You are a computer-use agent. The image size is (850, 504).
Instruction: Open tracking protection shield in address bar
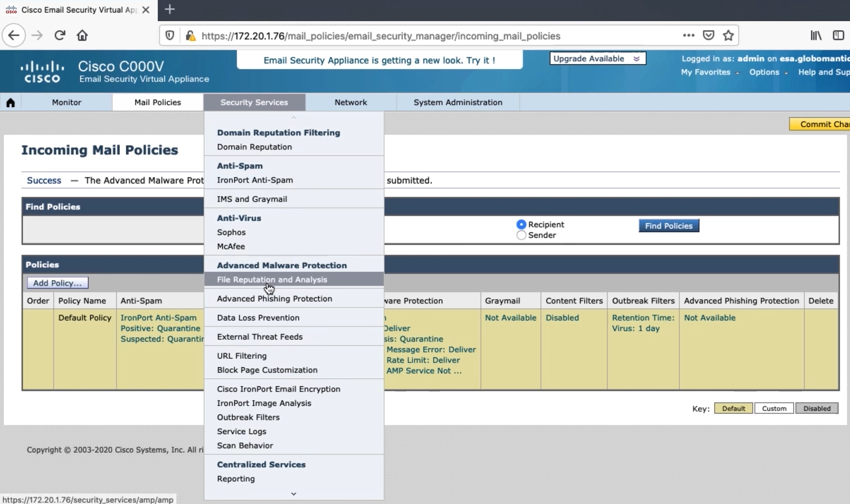click(x=169, y=36)
